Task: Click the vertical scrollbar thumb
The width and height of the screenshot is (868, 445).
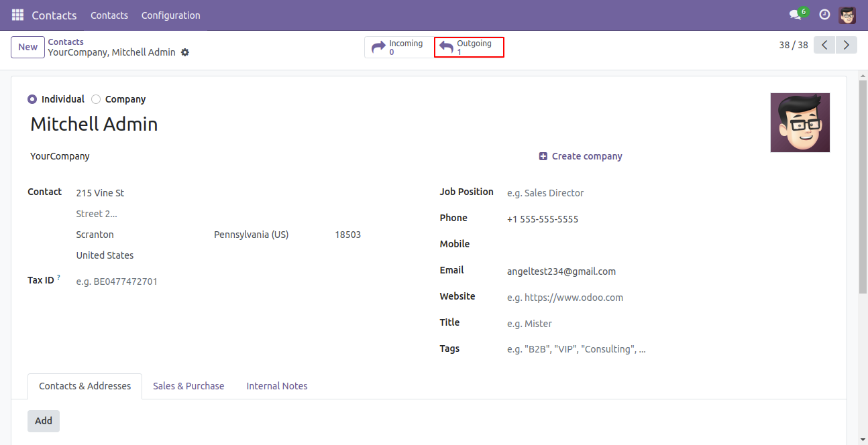Action: click(x=863, y=186)
